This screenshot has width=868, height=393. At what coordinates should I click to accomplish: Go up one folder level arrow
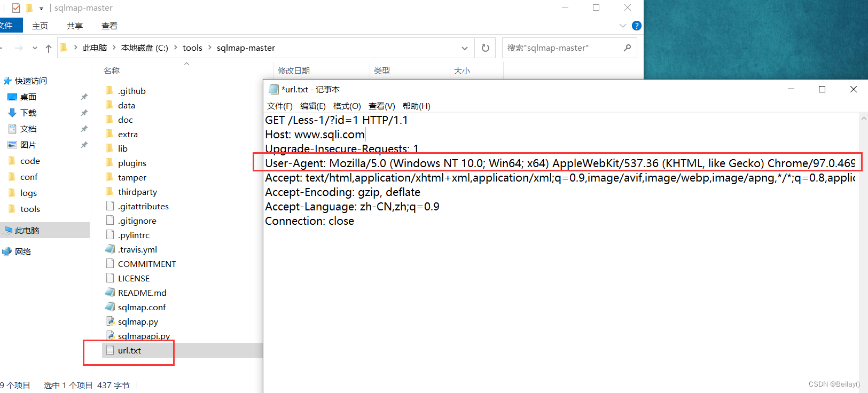tap(49, 49)
